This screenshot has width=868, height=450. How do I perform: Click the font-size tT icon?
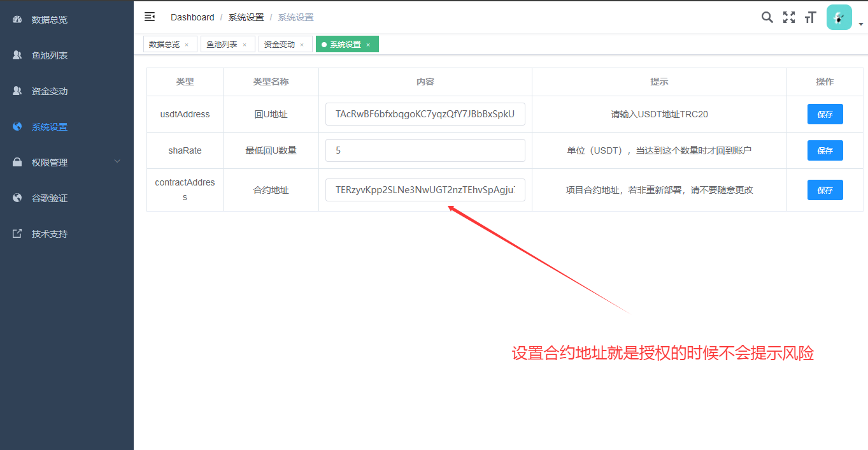click(x=809, y=17)
